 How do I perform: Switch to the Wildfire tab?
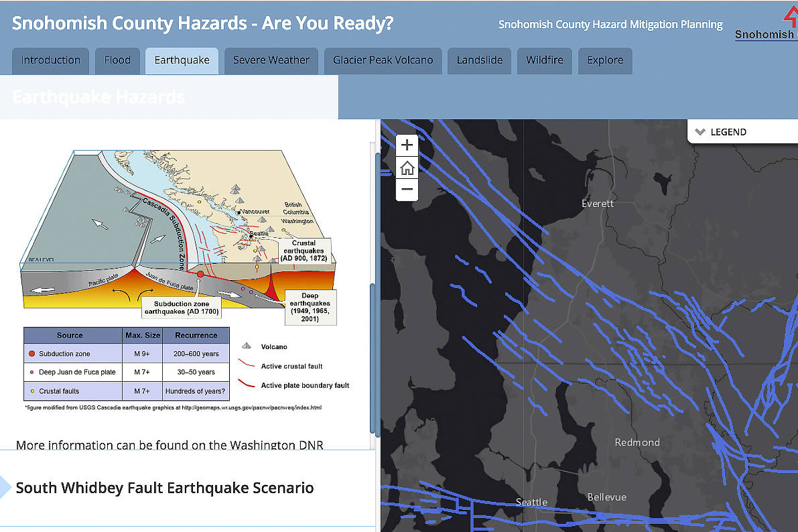(544, 60)
